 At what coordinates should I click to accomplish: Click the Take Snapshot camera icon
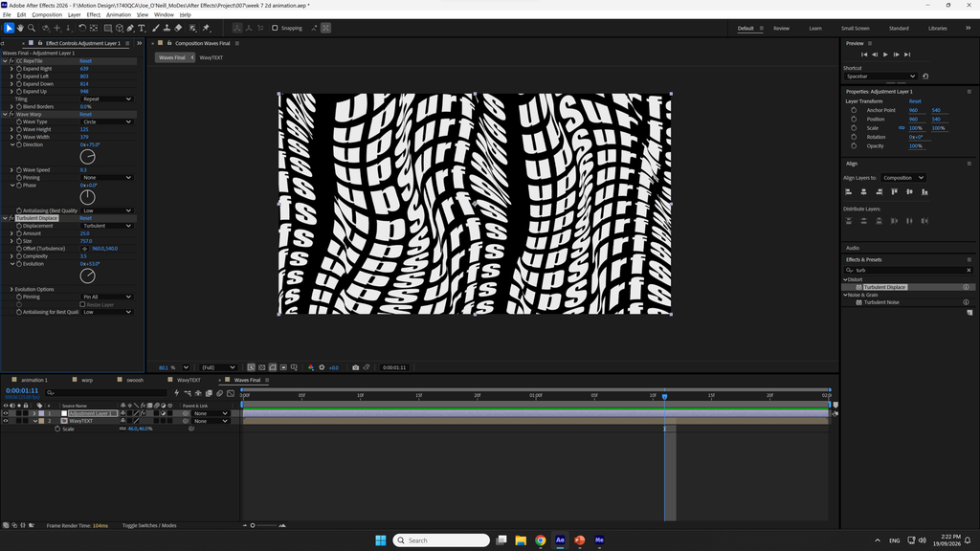click(356, 367)
